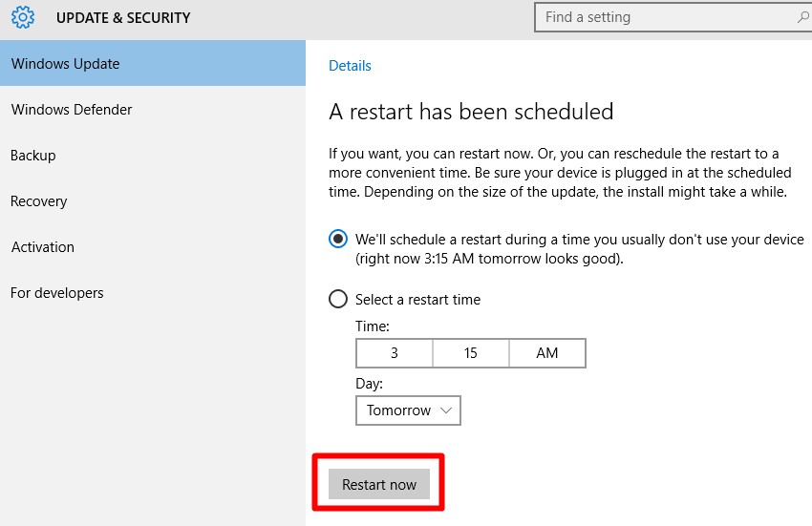812x526 pixels.
Task: Click the search magnifier icon
Action: click(803, 17)
